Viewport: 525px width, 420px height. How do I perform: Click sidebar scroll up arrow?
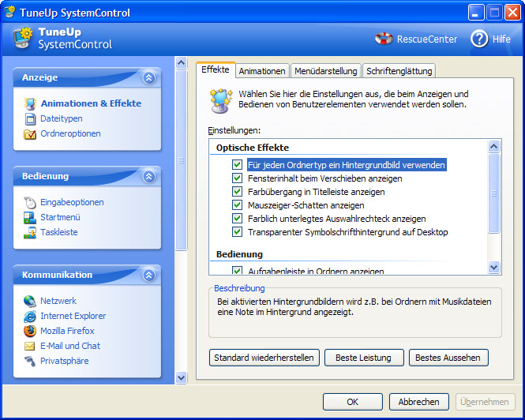pyautogui.click(x=181, y=62)
